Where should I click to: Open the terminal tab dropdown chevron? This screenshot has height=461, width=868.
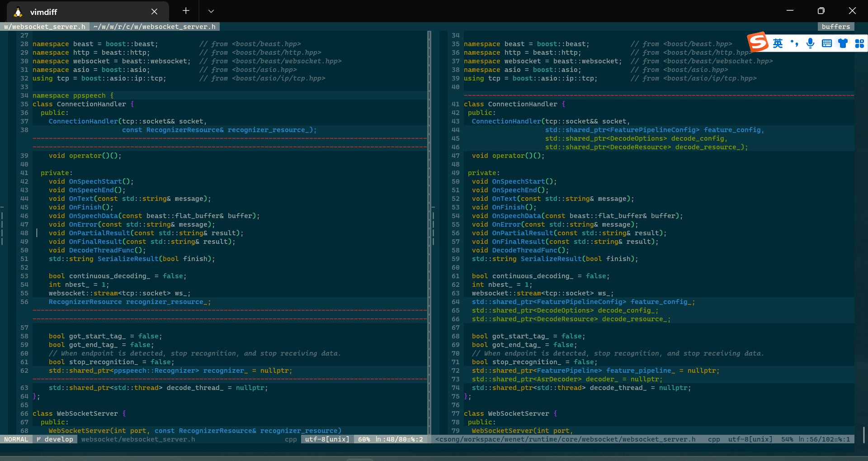point(211,11)
